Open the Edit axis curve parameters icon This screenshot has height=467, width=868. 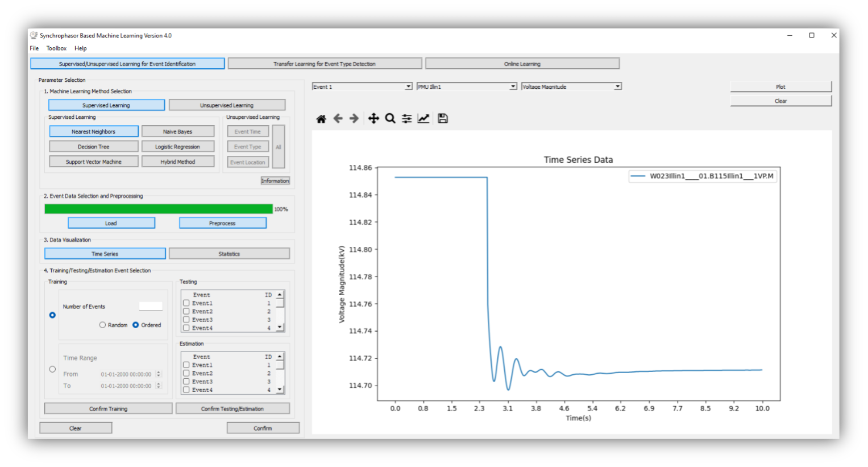(x=423, y=118)
